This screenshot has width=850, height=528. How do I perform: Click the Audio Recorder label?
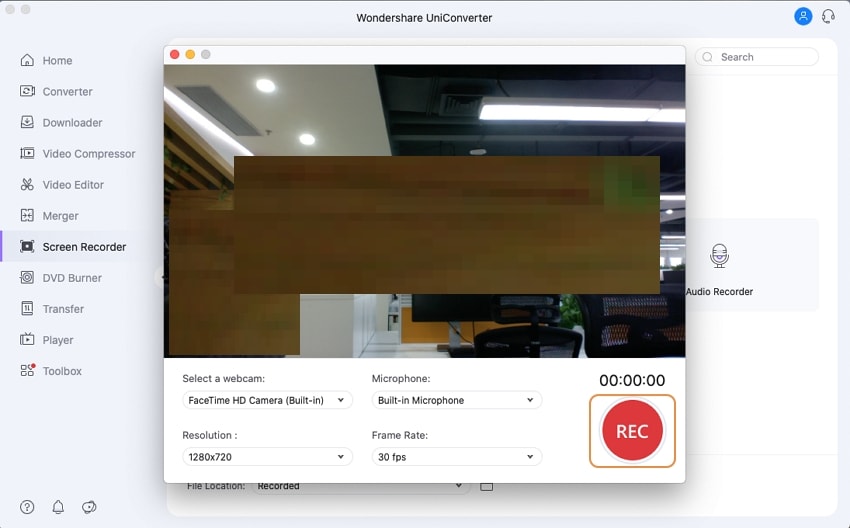(719, 292)
